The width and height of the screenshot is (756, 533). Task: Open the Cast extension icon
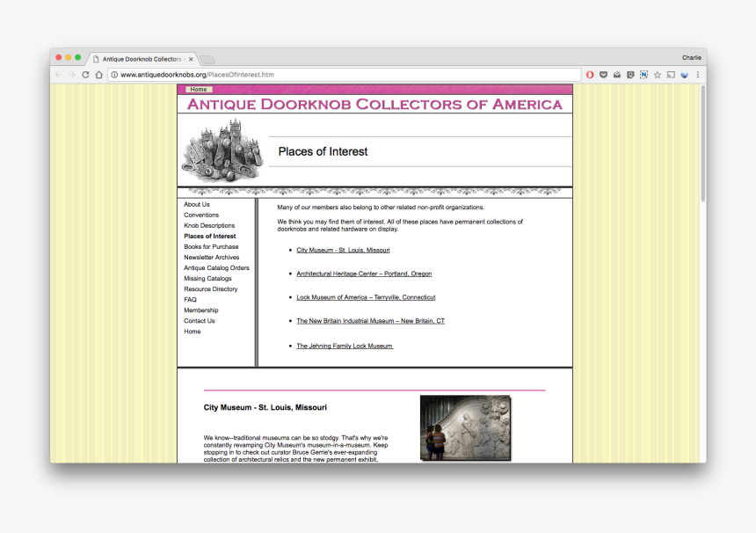coord(671,75)
